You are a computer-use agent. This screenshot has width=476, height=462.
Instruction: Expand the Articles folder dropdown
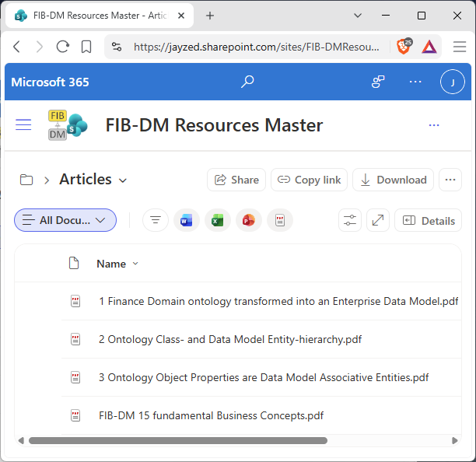pos(123,180)
